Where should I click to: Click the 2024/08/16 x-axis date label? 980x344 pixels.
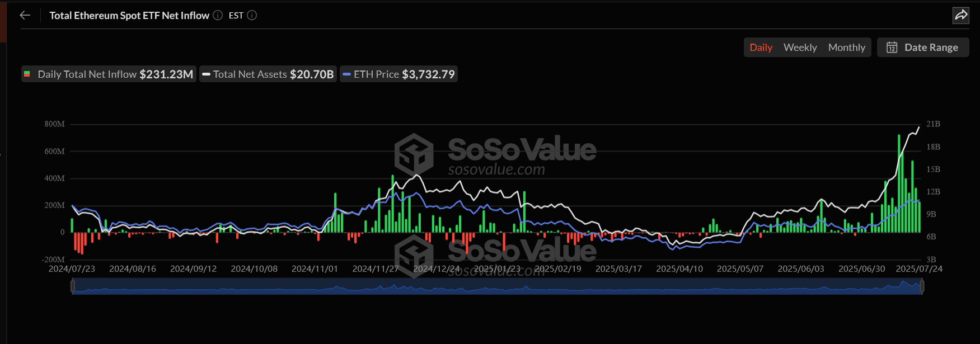pos(133,269)
